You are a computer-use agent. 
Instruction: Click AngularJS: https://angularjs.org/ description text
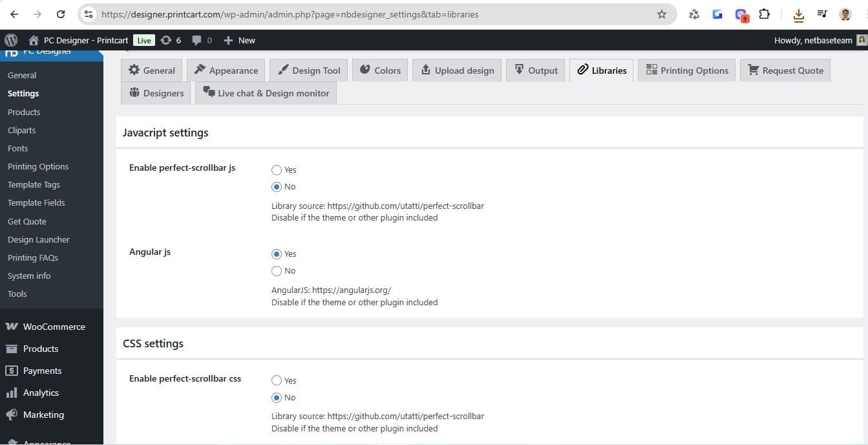click(331, 290)
